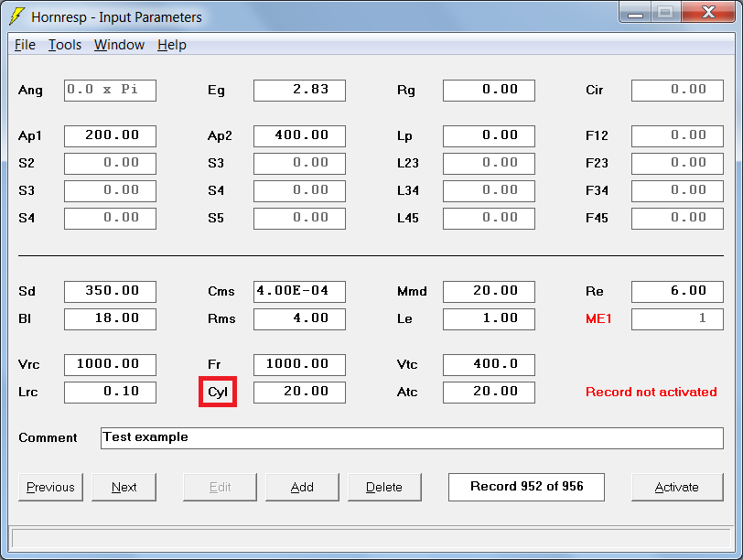Select the L45 input field
This screenshot has width=743, height=560.
[x=489, y=219]
